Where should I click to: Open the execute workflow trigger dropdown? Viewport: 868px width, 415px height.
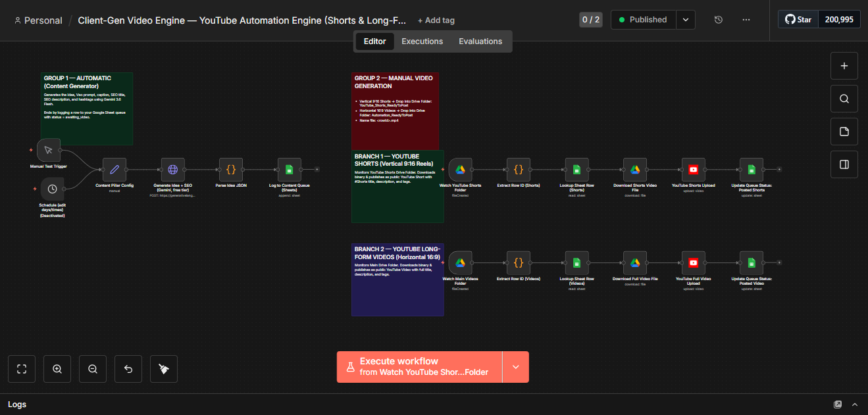[515, 367]
